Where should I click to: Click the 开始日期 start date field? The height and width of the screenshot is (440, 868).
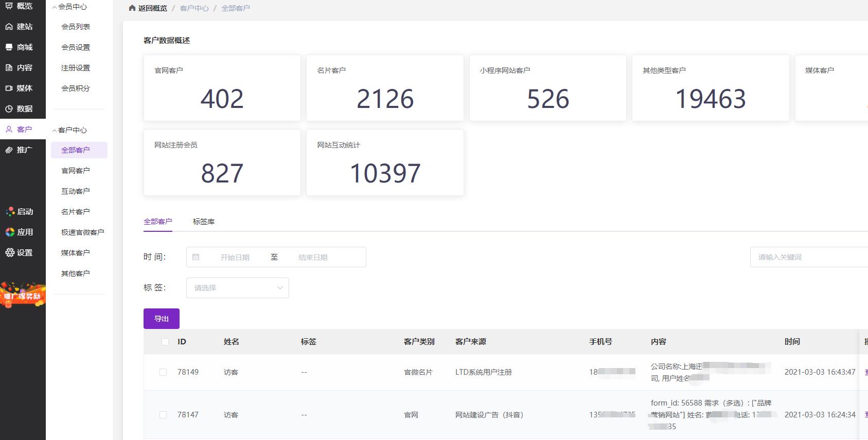coord(235,258)
